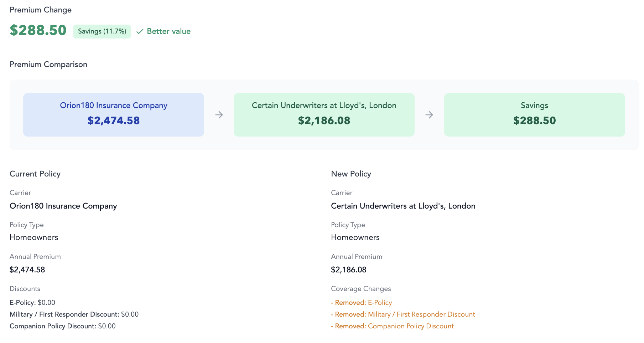The height and width of the screenshot is (343, 644).
Task: Click the checkmark icon beside Better value
Action: tap(140, 31)
